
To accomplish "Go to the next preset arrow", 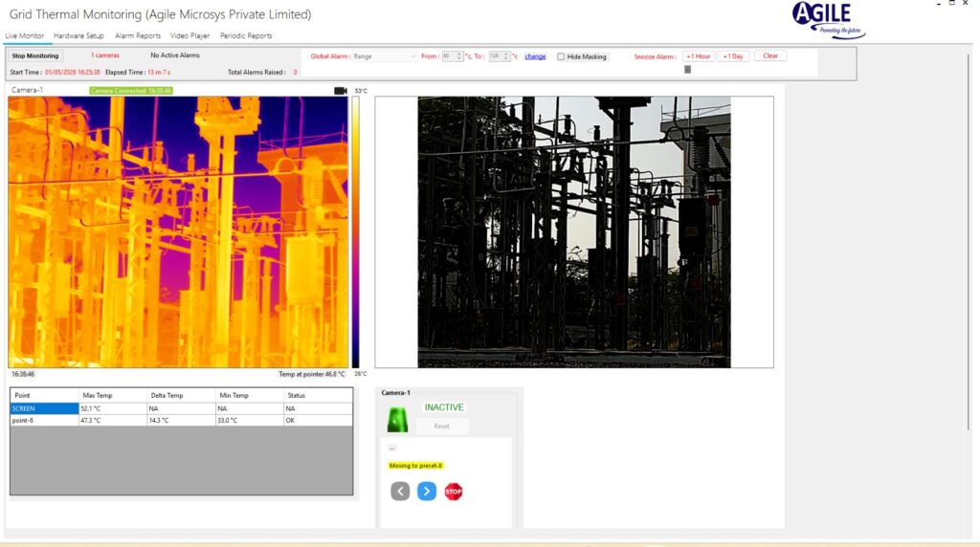I will pyautogui.click(x=427, y=492).
